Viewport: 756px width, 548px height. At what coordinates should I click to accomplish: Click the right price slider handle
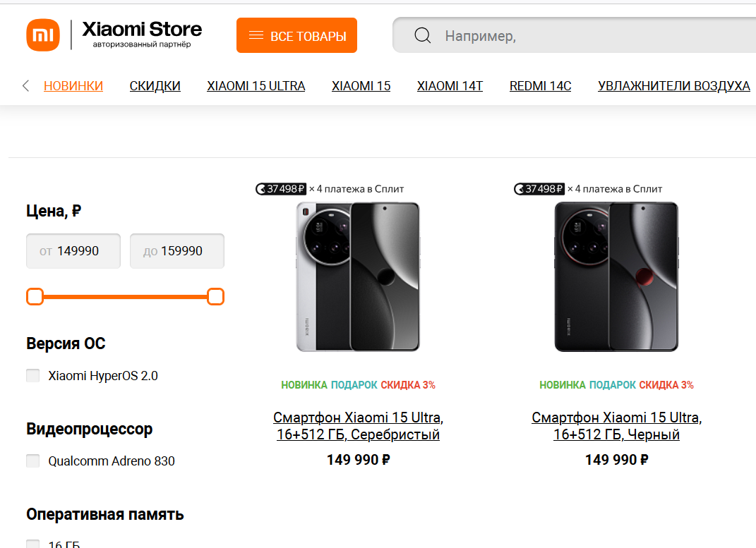(215, 297)
